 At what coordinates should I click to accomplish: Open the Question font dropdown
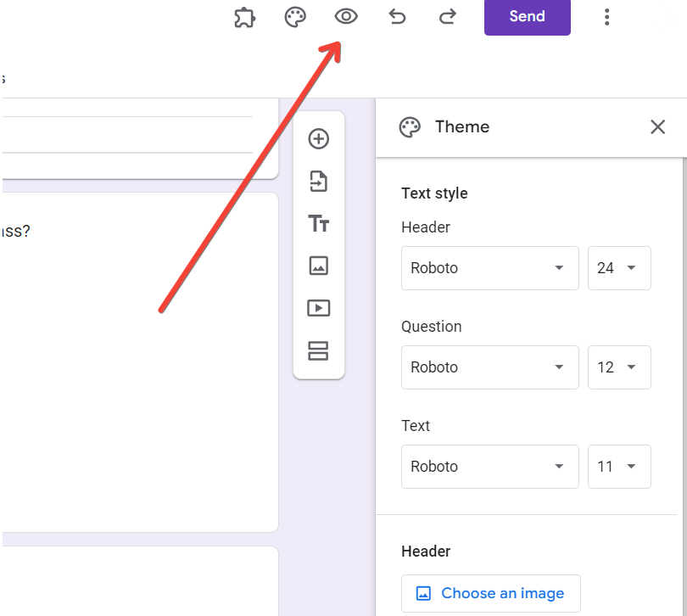coord(490,367)
